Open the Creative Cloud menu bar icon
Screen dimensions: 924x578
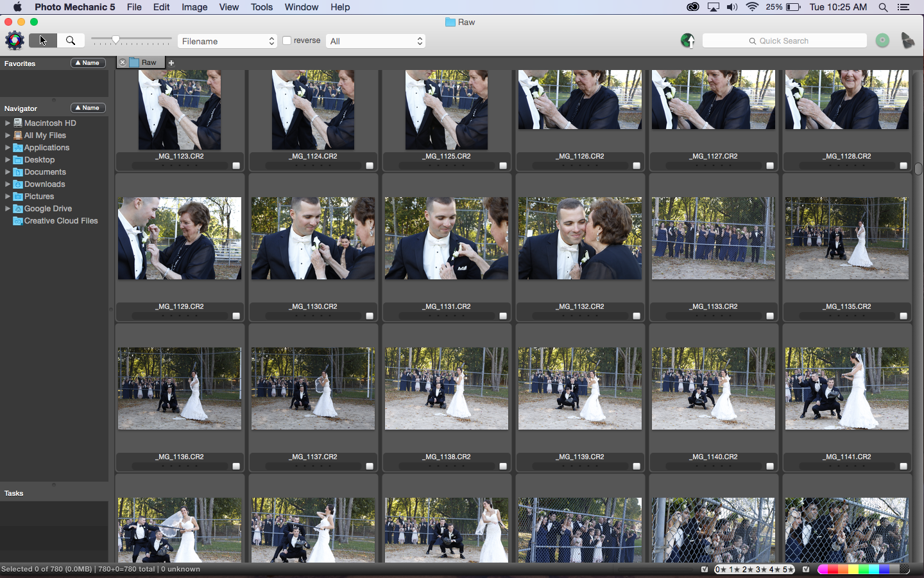[693, 7]
